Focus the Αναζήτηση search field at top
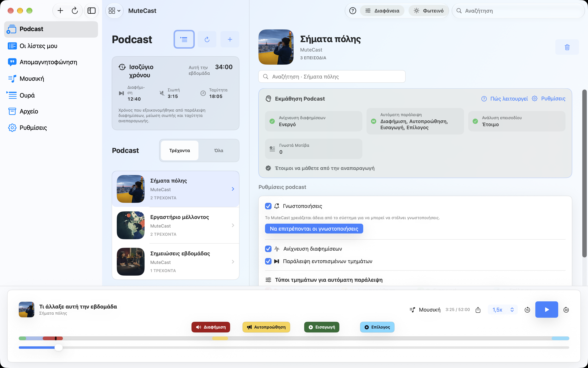This screenshot has height=368, width=588. coord(518,11)
